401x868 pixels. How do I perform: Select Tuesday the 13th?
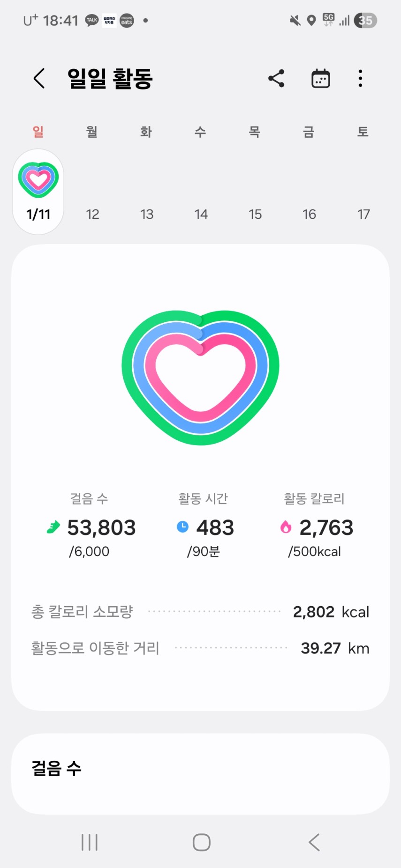pos(147,214)
